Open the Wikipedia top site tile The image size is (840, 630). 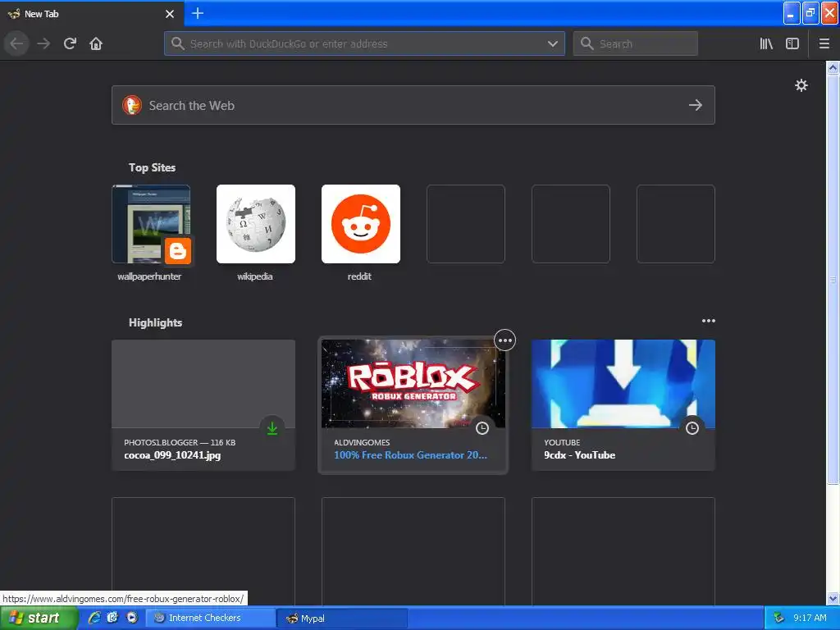[x=256, y=224]
